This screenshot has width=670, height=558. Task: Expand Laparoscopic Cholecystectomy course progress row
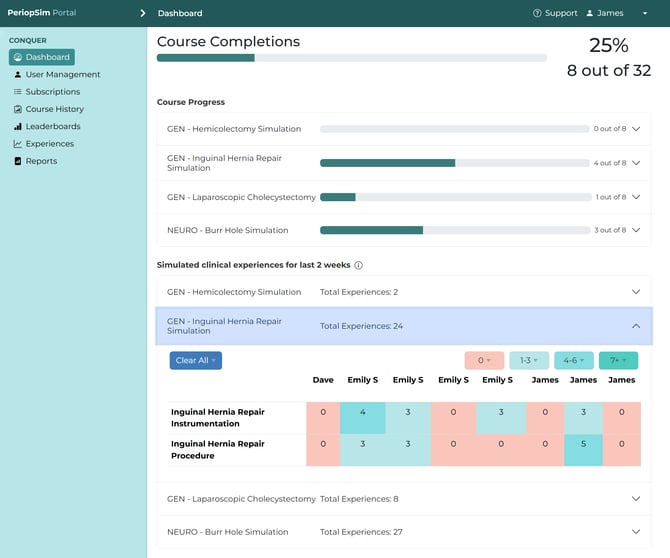[x=636, y=197]
